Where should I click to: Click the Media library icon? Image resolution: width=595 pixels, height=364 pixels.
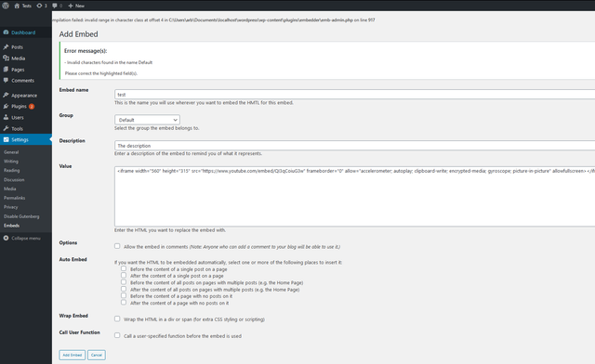pyautogui.click(x=6, y=58)
